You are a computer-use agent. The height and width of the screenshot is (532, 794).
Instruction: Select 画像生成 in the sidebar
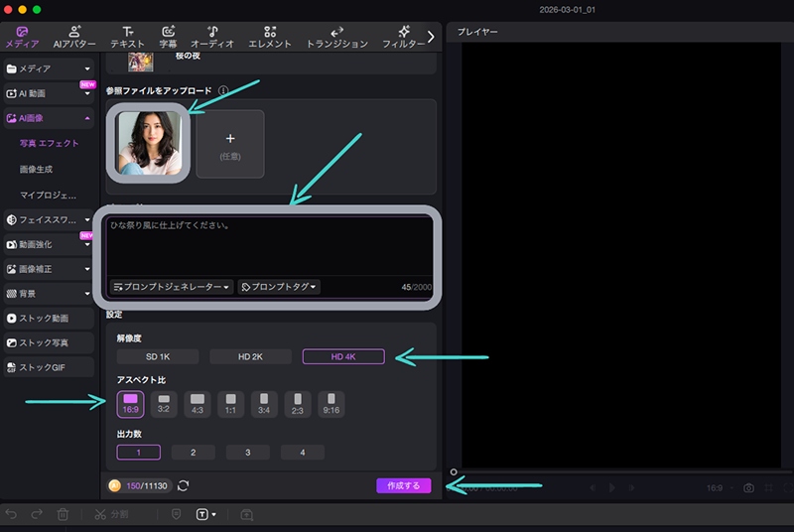[37, 169]
